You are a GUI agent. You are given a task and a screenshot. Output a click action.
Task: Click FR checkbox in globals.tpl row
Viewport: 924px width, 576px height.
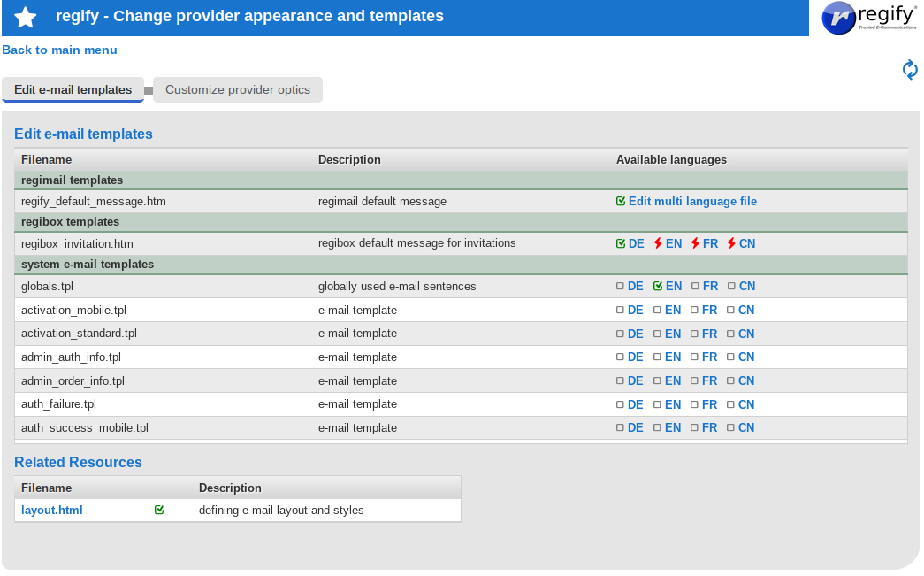[x=695, y=286]
